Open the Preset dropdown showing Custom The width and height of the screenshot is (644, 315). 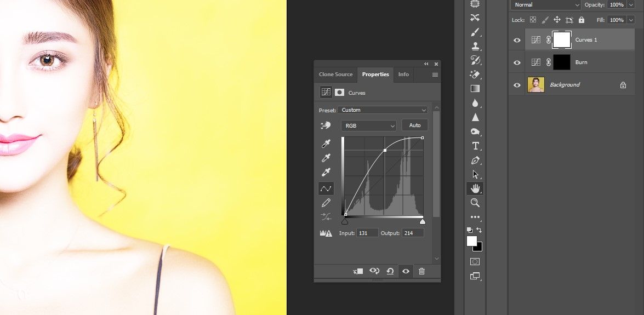point(383,110)
